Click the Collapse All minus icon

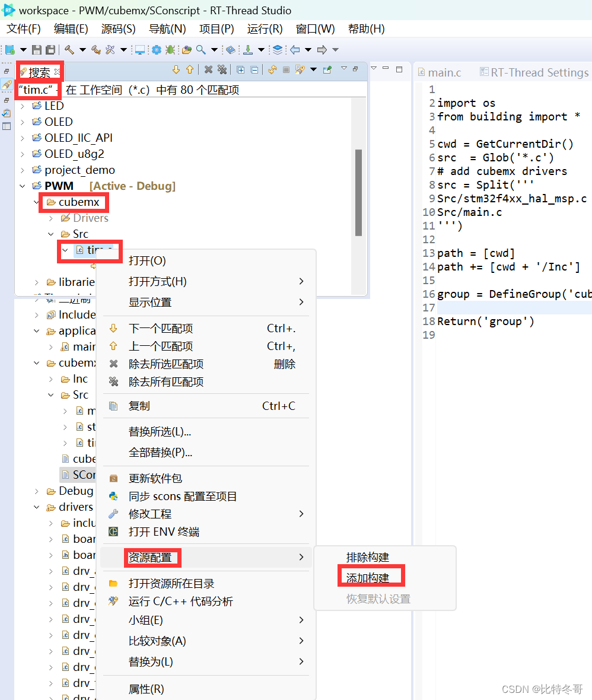pos(254,69)
